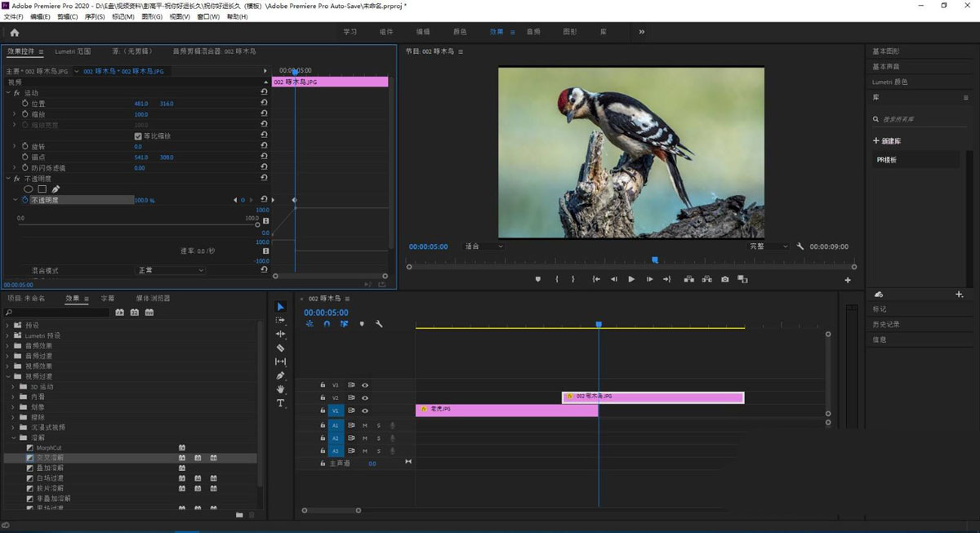This screenshot has height=533, width=980.
Task: Click the 新建库 button
Action: point(887,141)
